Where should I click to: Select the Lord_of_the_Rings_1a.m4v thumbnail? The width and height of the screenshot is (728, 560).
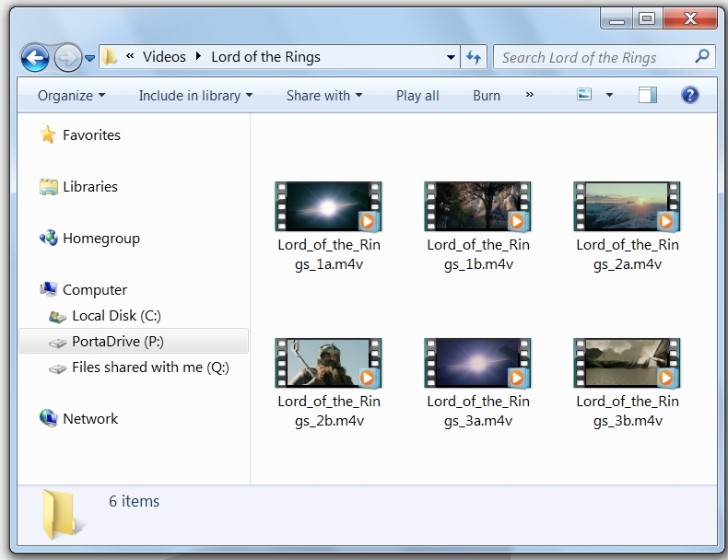point(328,206)
